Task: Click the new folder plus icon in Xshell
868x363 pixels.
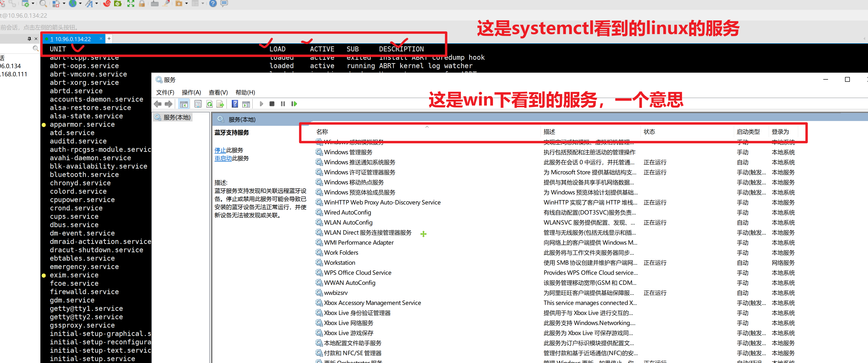Action: (179, 4)
